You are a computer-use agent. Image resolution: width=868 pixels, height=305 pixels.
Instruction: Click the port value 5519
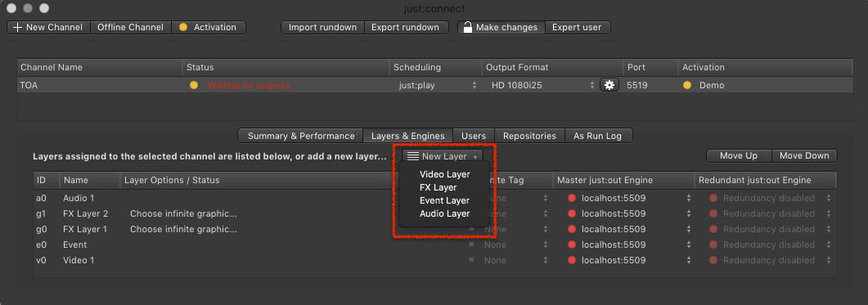pos(637,85)
